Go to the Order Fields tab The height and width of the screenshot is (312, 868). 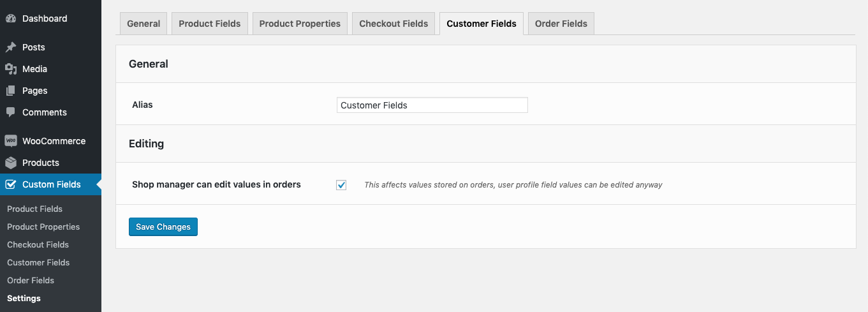click(561, 24)
